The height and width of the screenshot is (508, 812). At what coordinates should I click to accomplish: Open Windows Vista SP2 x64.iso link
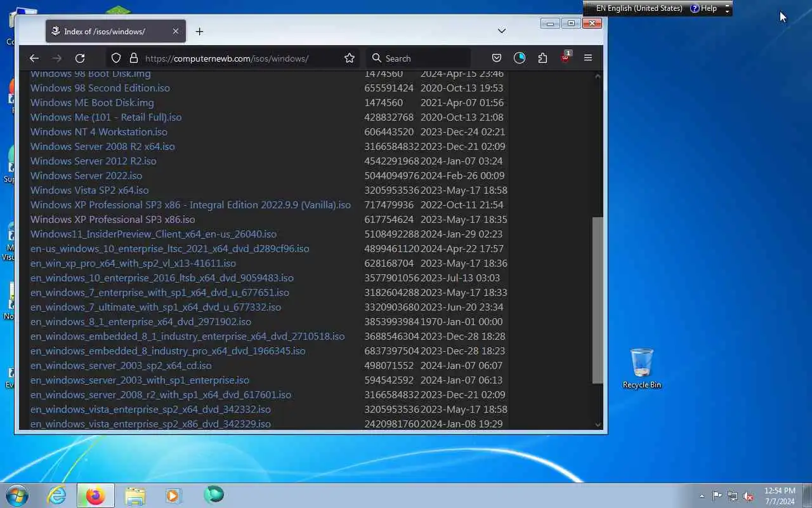click(89, 190)
